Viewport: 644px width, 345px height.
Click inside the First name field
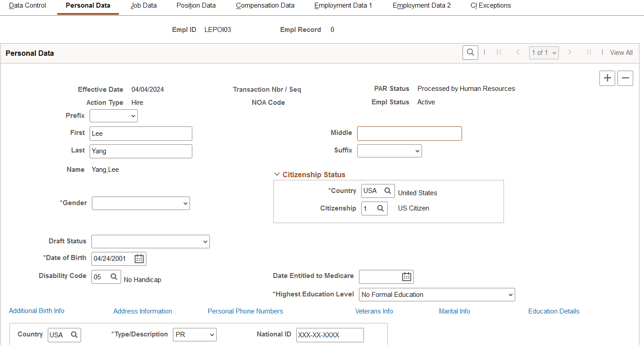[x=141, y=133]
